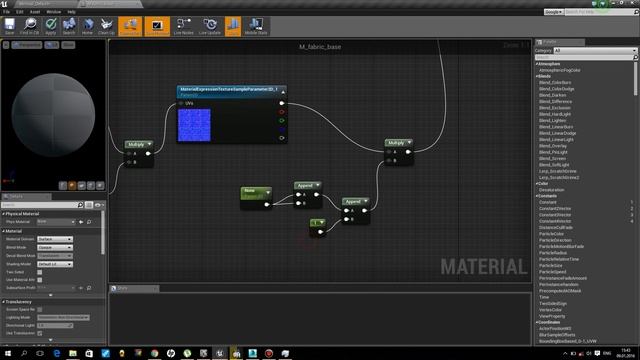The image size is (640, 360).
Task: Select the plane preview shape icon
Action: click(x=82, y=186)
